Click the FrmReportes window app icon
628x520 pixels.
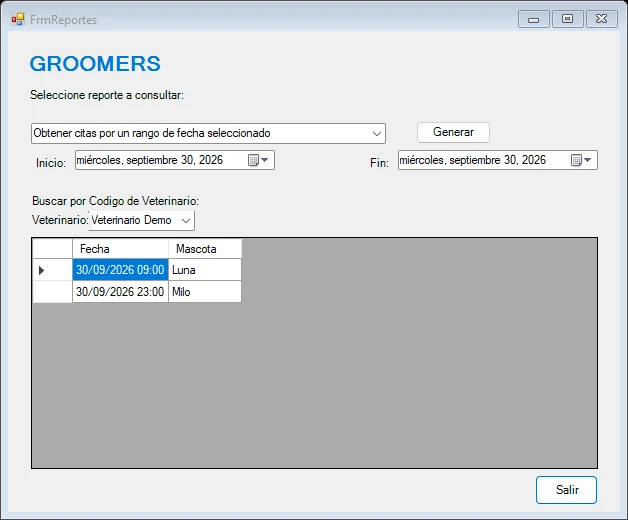tap(18, 19)
